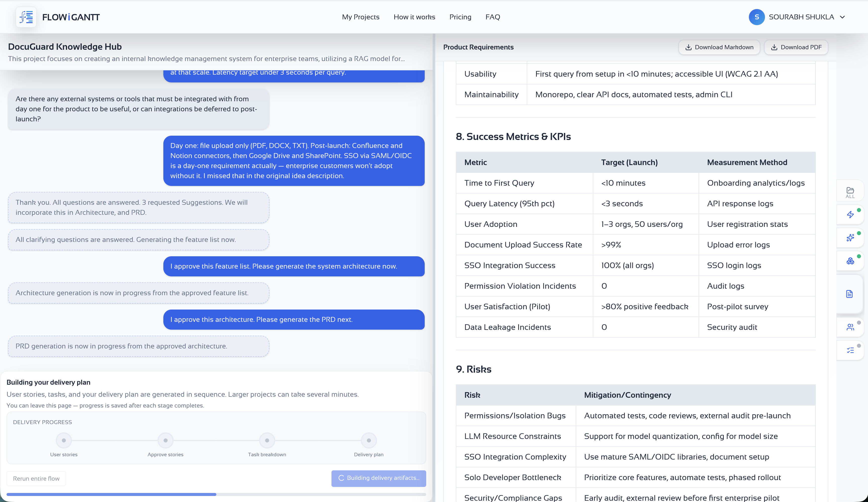Click the Building delivery artifacts button
This screenshot has width=868, height=502.
point(378,478)
